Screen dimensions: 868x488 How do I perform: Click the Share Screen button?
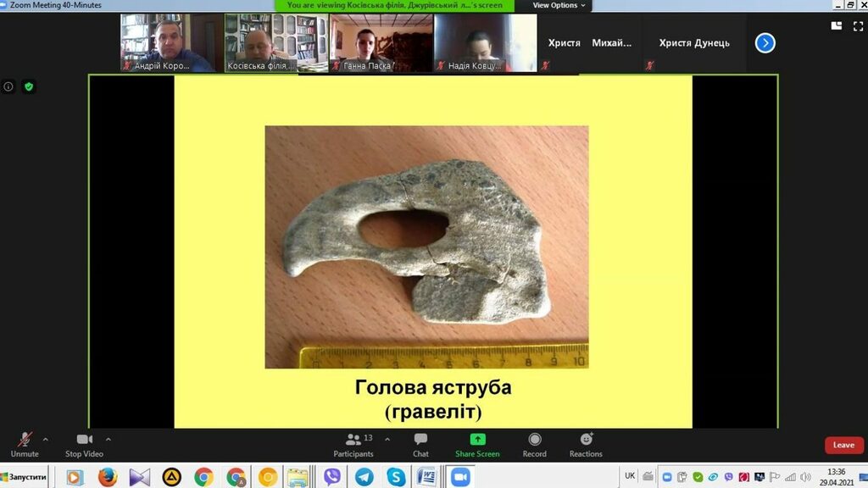coord(477,444)
